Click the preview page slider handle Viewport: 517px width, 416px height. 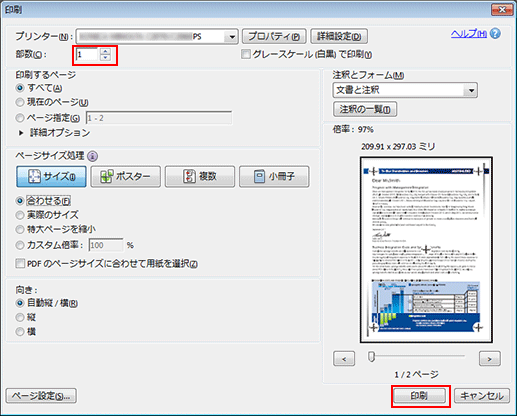[371, 357]
